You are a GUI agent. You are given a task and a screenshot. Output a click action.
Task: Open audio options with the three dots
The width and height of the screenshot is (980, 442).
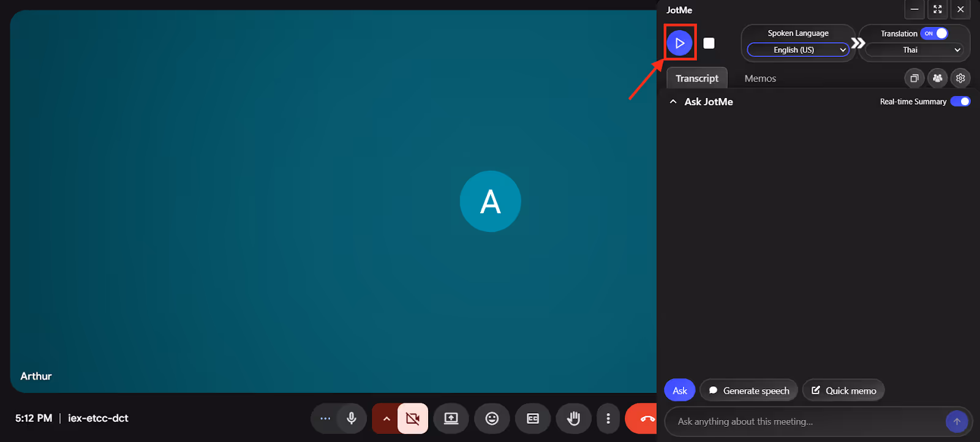[325, 418]
